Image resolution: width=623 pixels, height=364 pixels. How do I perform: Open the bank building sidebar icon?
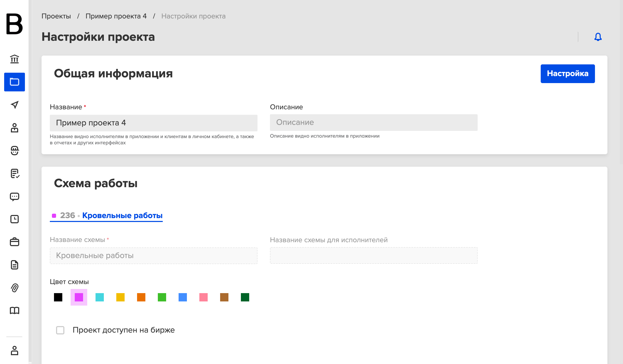[15, 59]
